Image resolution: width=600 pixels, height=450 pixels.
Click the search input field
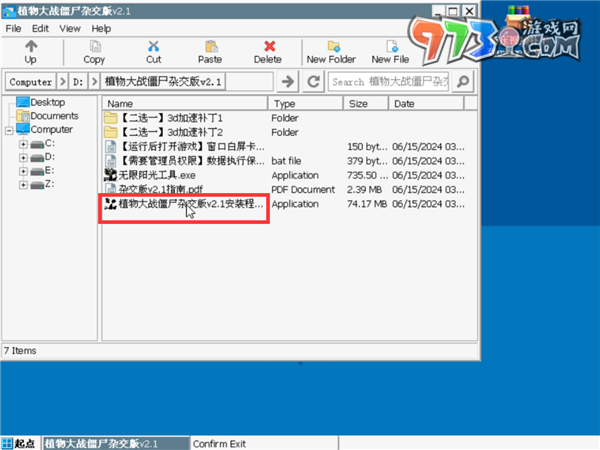pos(403,81)
